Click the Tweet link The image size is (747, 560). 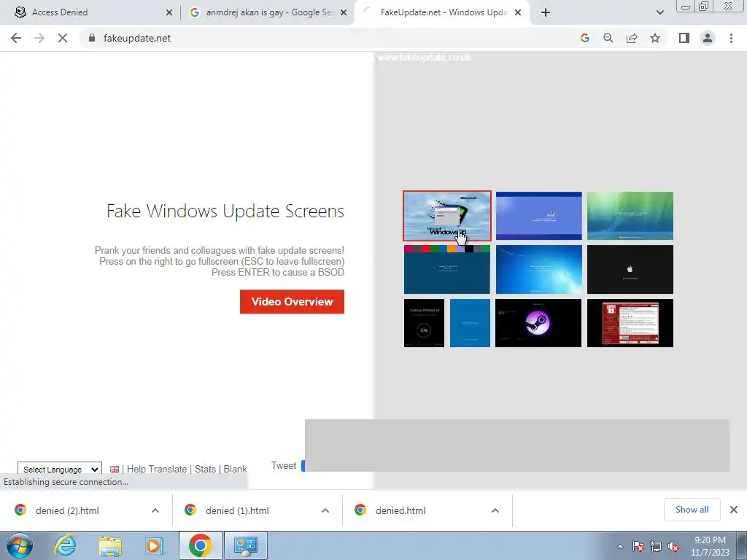tap(284, 465)
